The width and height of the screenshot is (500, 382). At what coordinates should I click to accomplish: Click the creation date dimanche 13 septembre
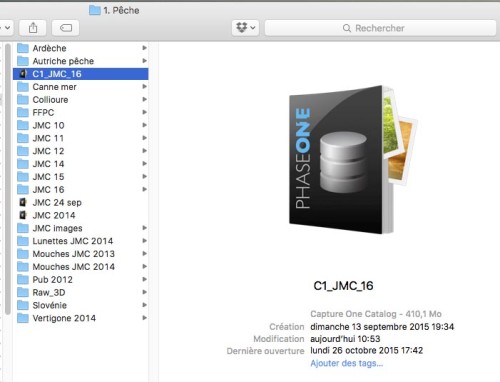[382, 327]
